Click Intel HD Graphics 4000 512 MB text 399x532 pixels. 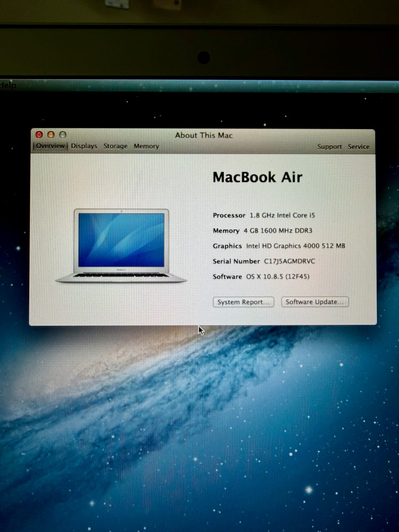pos(296,246)
